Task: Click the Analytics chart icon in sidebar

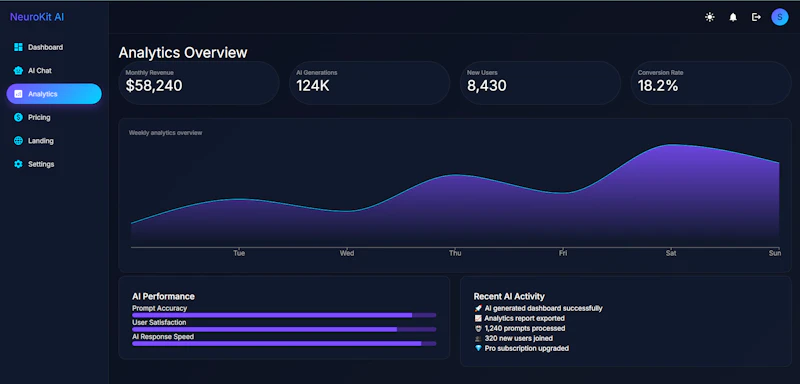Action: (18, 94)
